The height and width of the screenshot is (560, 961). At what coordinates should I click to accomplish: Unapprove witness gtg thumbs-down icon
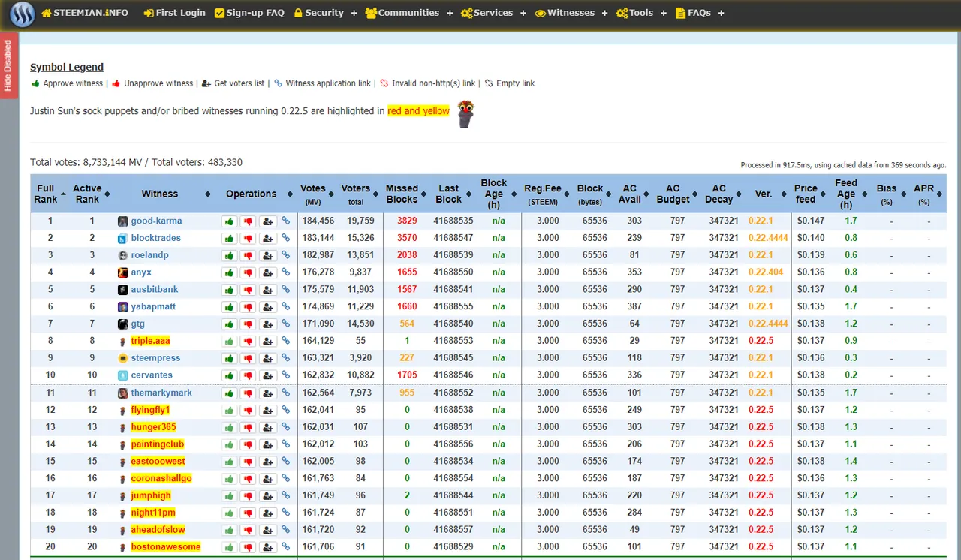[x=248, y=324]
